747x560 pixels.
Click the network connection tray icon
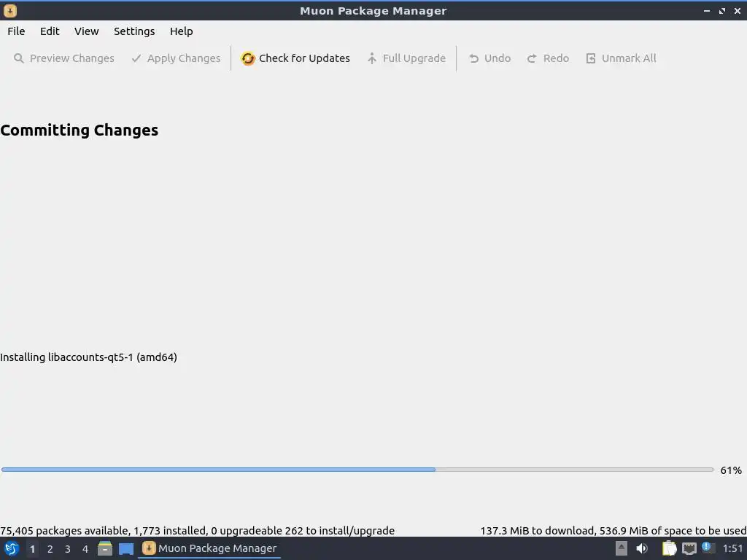tap(689, 548)
